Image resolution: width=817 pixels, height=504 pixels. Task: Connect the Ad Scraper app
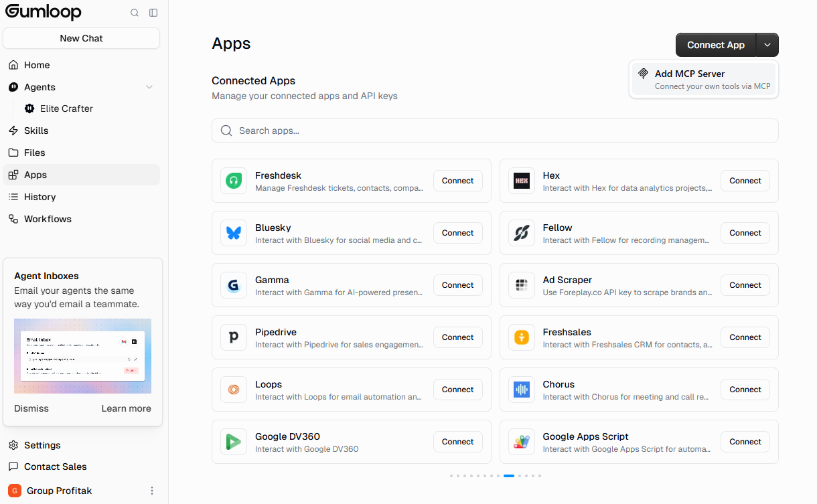745,285
